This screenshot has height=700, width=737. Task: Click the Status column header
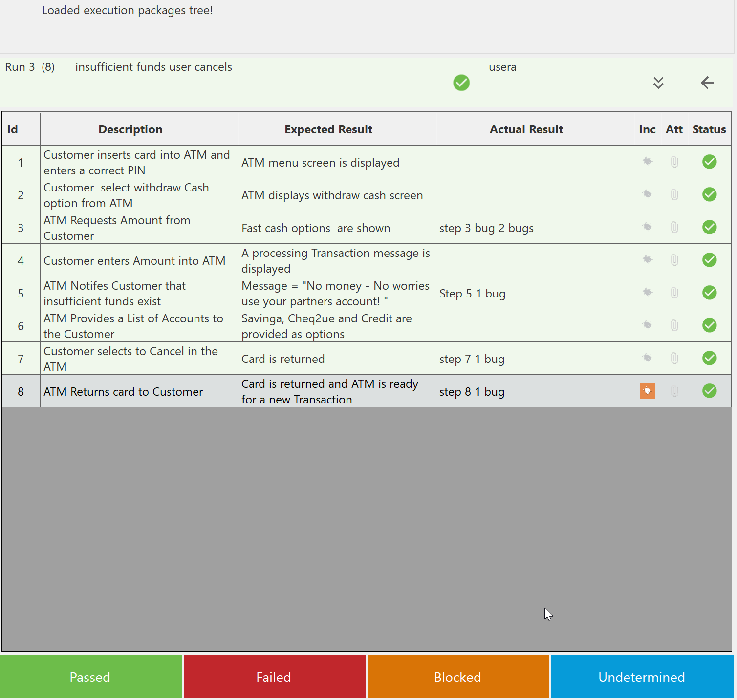pos(709,129)
